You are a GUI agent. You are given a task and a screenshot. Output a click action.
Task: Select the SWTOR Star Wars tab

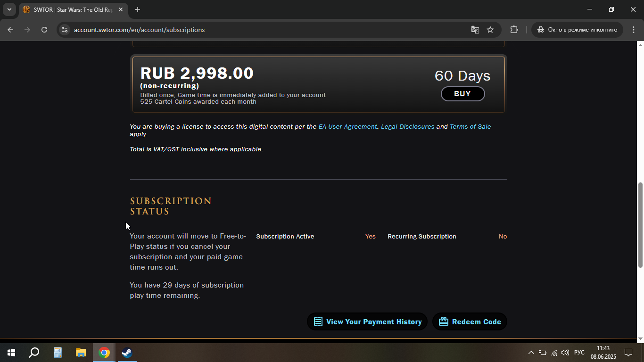73,9
